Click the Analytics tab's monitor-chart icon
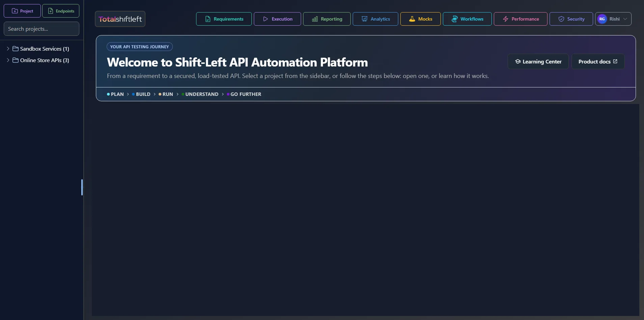Image resolution: width=644 pixels, height=320 pixels. tap(365, 19)
